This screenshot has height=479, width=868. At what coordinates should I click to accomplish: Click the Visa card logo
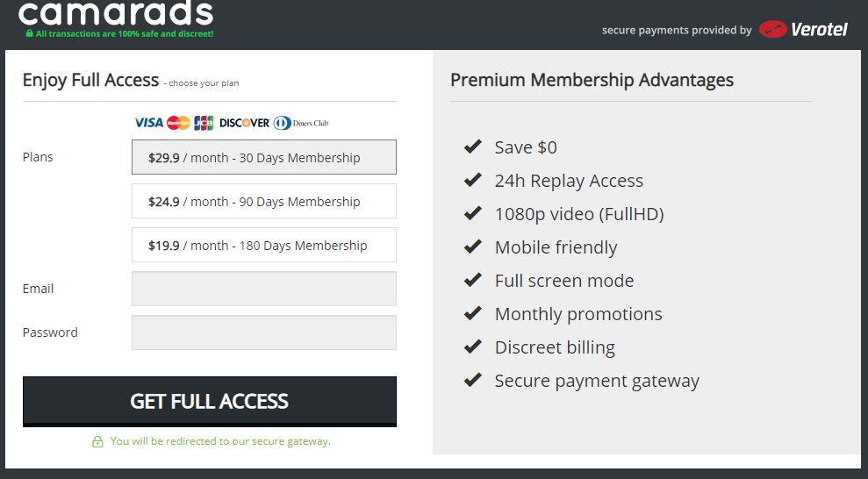148,123
